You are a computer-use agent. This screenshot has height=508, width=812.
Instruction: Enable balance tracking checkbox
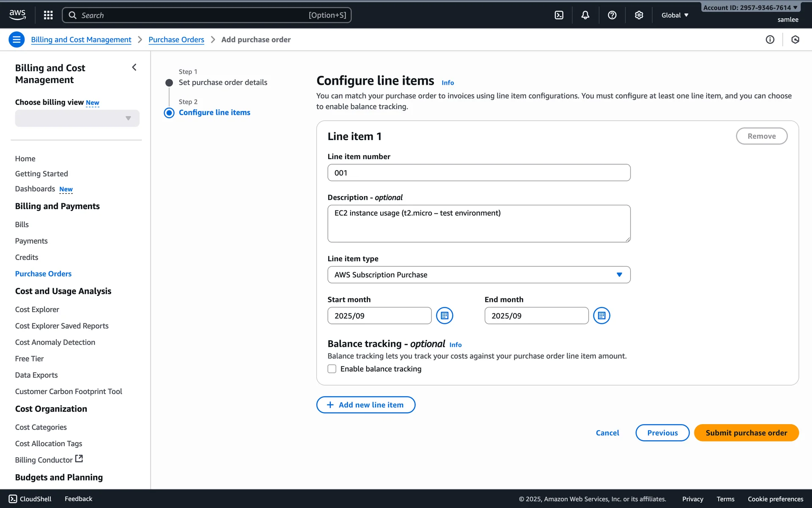coord(332,369)
